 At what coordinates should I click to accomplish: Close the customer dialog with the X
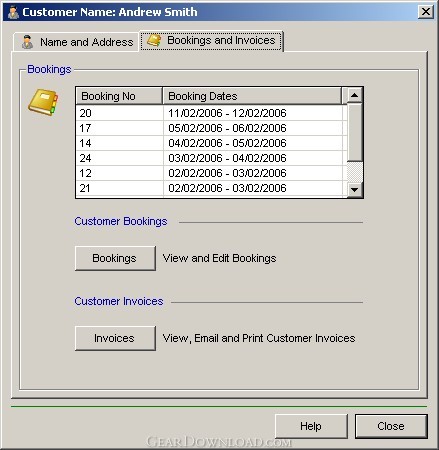pos(426,12)
